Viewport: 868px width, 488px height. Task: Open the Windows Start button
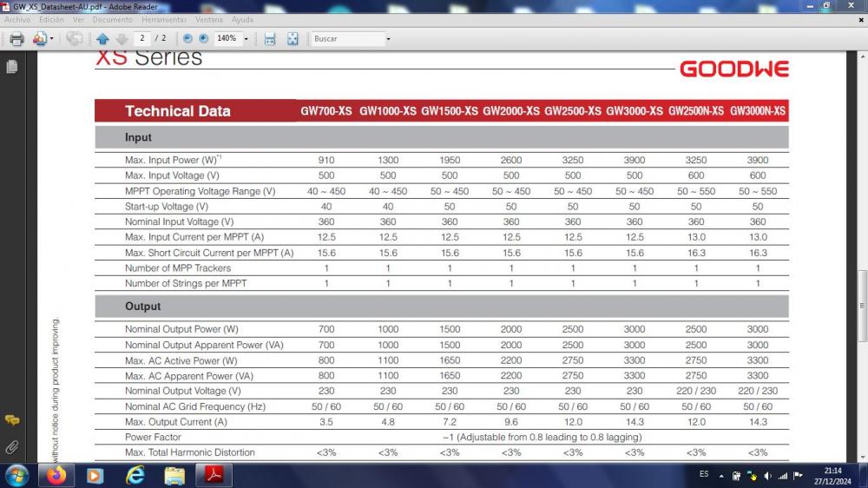coord(16,476)
